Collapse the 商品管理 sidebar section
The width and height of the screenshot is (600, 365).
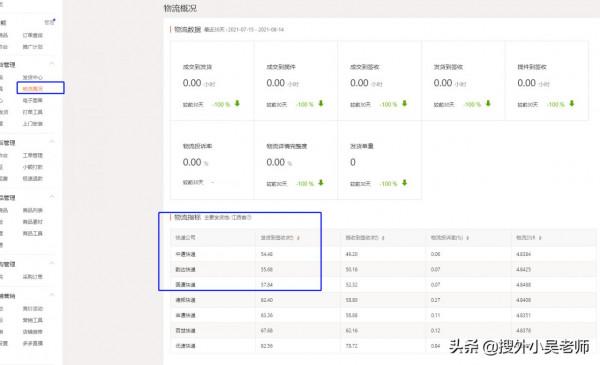[x=52, y=197]
